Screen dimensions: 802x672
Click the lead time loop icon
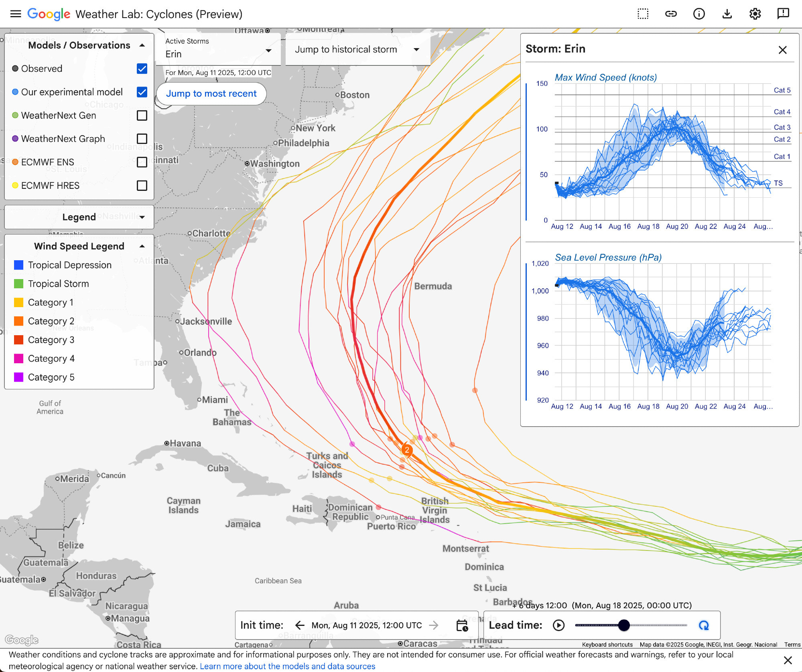pos(704,625)
